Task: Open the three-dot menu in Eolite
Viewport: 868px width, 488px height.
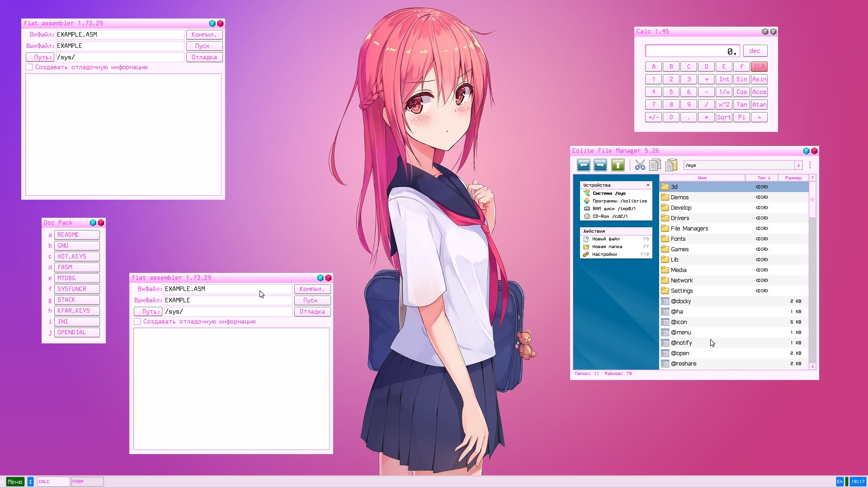Action: (x=810, y=165)
